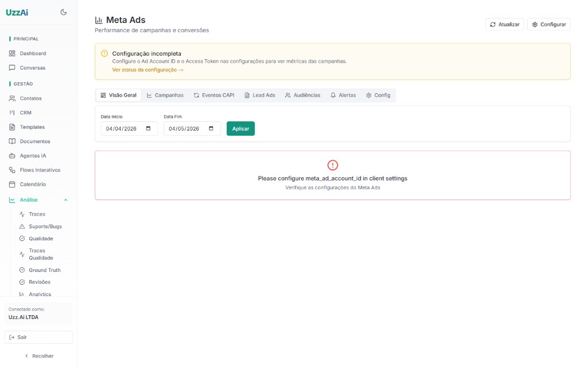The width and height of the screenshot is (588, 368).
Task: Follow Ver status da configuração link
Action: [148, 70]
